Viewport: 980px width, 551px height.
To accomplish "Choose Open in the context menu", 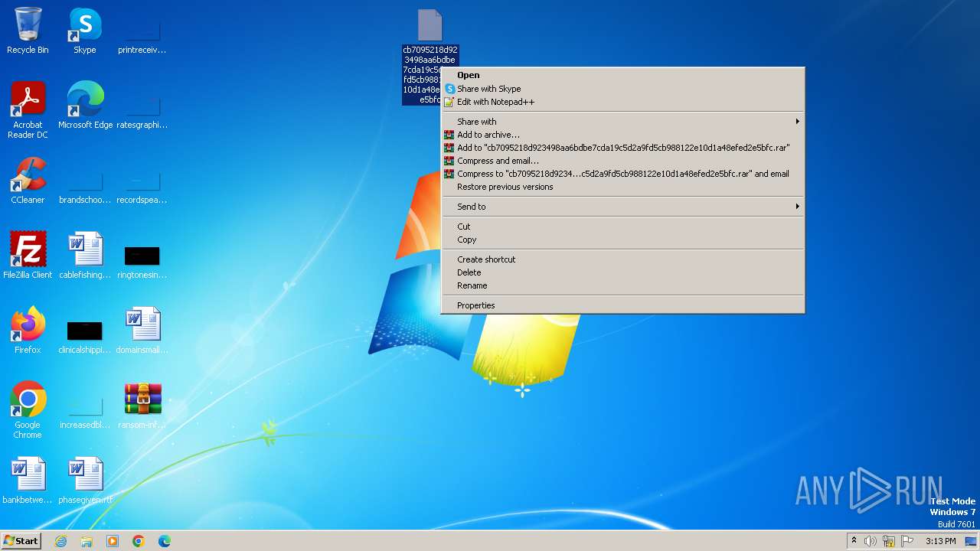I will pos(623,75).
